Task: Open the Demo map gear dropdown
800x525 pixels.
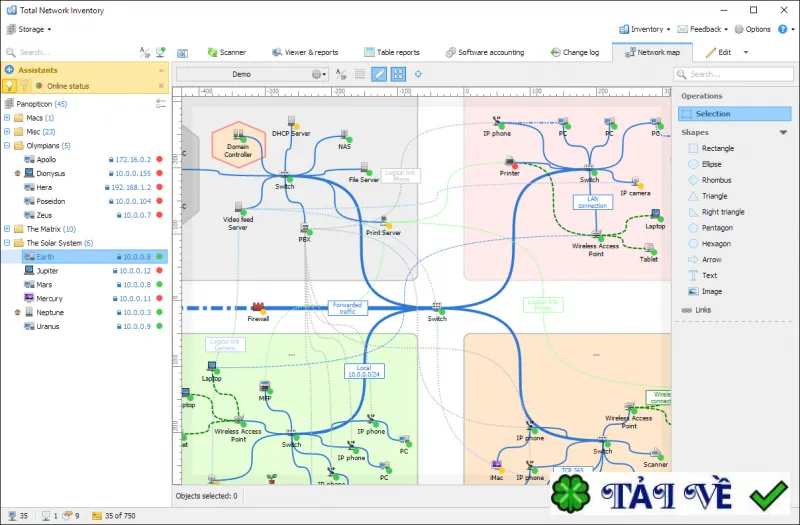Action: click(x=319, y=74)
